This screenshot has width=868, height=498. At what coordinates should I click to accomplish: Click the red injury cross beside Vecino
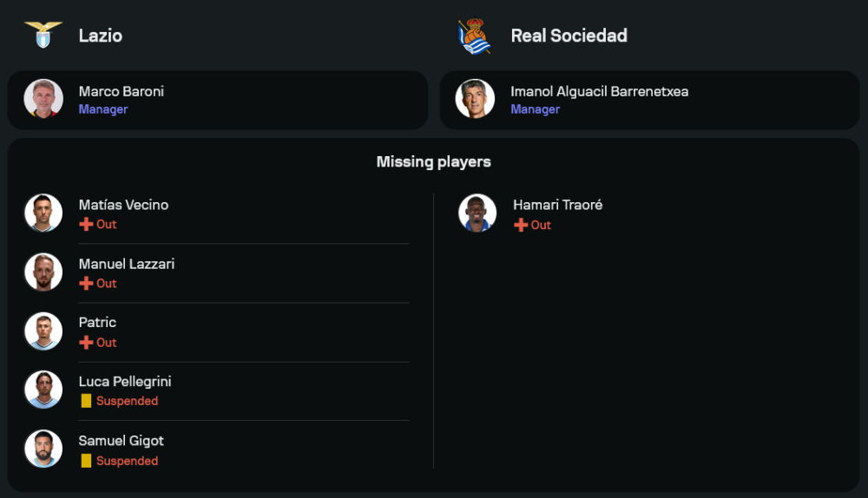86,225
